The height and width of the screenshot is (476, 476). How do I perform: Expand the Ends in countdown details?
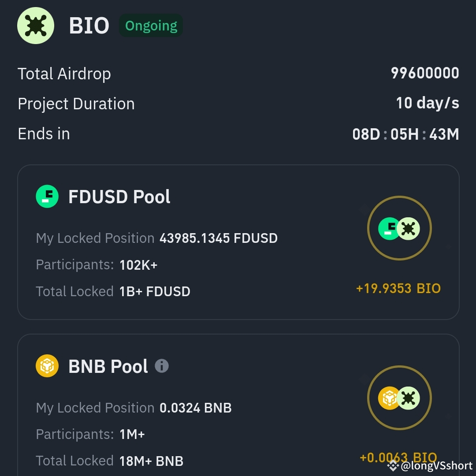[405, 134]
